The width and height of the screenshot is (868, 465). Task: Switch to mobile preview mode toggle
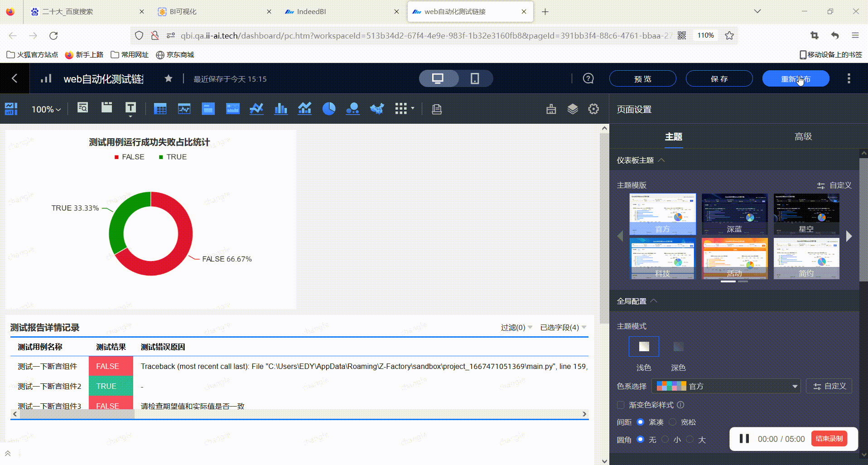(x=474, y=78)
